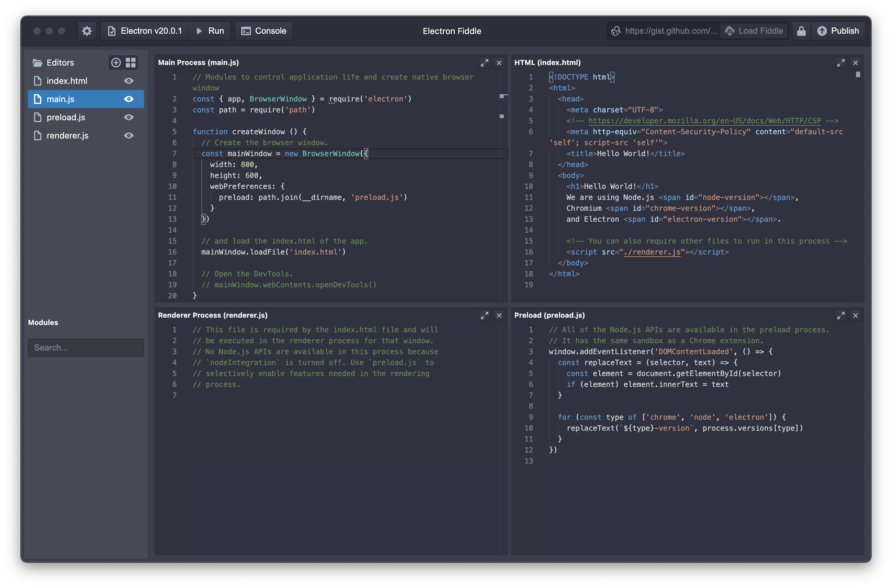The height and width of the screenshot is (588, 892).
Task: Select preload.js in the Editors list
Action: (66, 117)
